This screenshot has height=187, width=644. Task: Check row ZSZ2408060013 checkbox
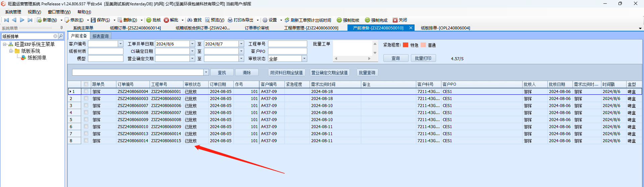[x=86, y=133]
